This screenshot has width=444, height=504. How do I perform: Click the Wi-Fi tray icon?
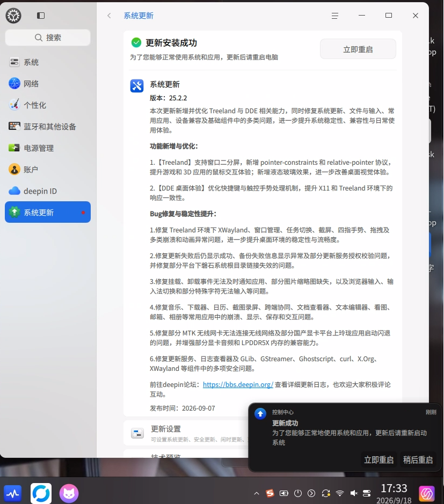(x=340, y=493)
